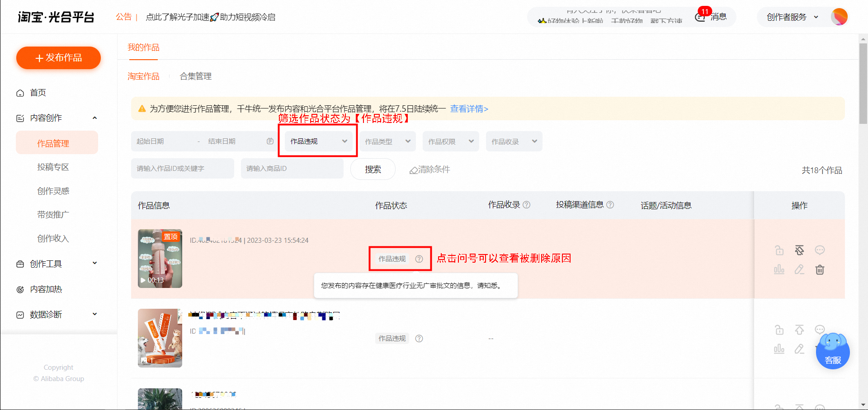Click the warning triangle icon in the notice banner
The image size is (868, 410).
click(142, 108)
